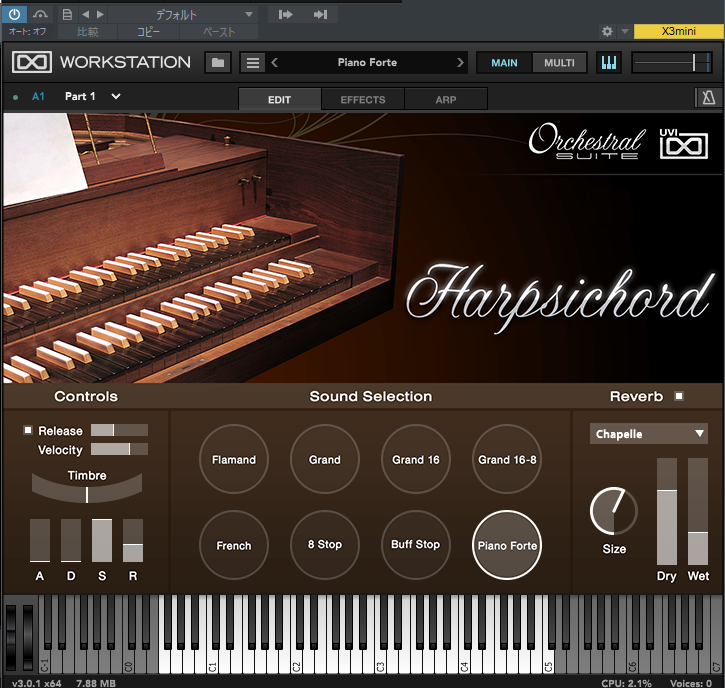Screen dimensions: 725x688
Task: Click the Dry level fader
Action: [667, 511]
